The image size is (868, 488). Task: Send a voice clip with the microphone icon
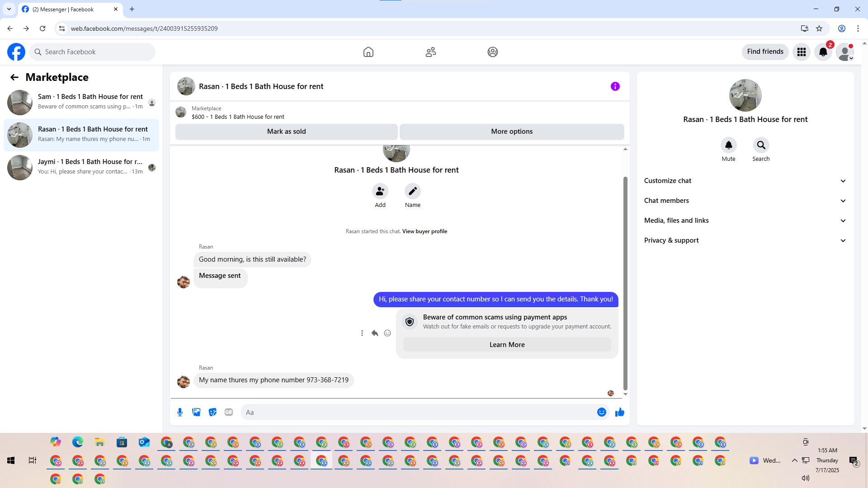pyautogui.click(x=180, y=412)
